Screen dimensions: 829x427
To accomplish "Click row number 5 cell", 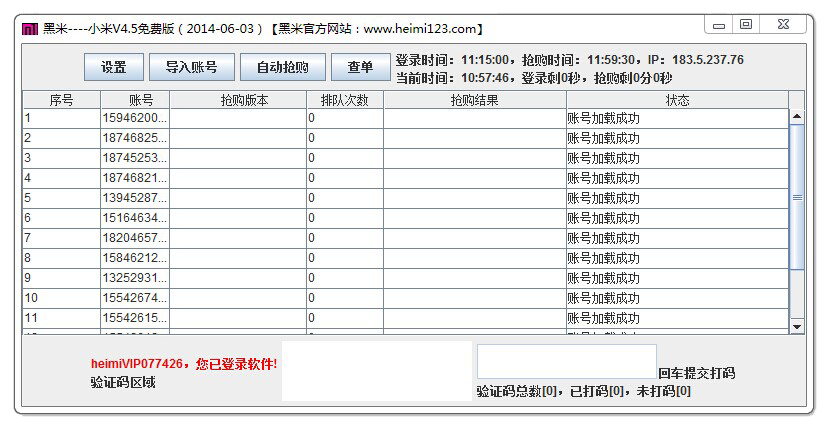I will point(61,198).
